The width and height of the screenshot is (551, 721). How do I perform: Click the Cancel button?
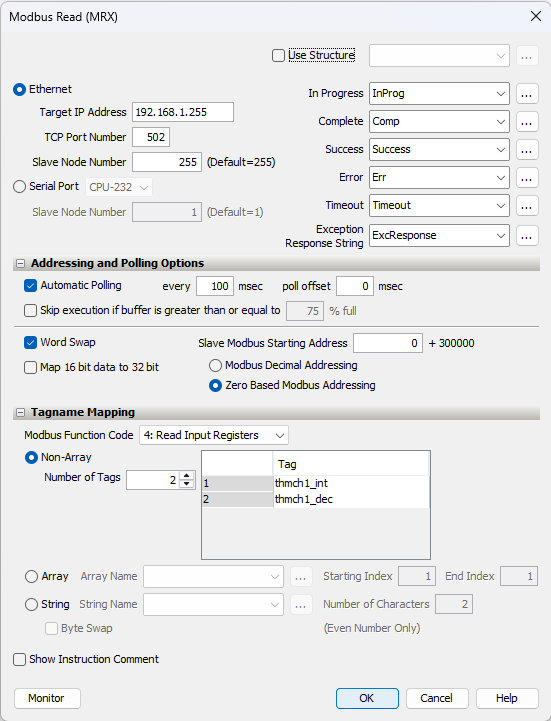[437, 698]
